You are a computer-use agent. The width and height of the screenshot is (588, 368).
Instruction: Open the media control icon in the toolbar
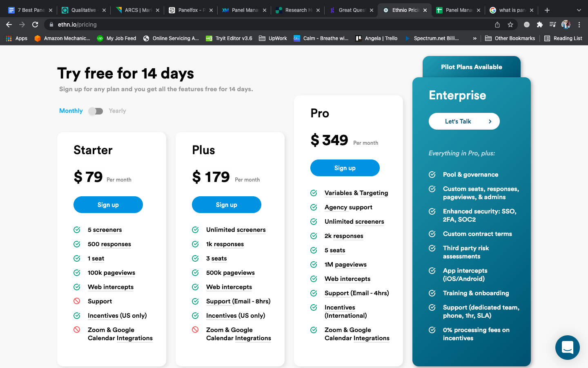[x=552, y=25]
